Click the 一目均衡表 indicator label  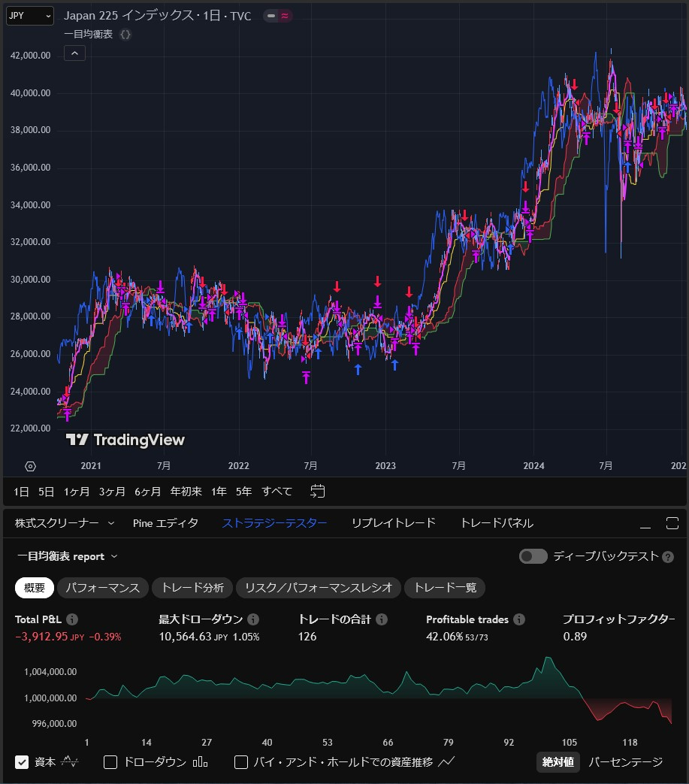pos(89,35)
